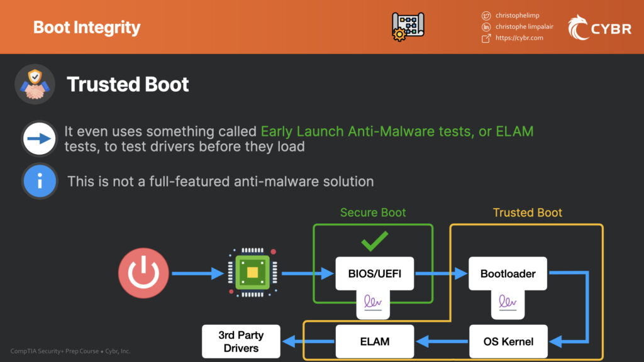This screenshot has width=644, height=362.
Task: Click the green Secure Boot label
Action: [x=373, y=212]
